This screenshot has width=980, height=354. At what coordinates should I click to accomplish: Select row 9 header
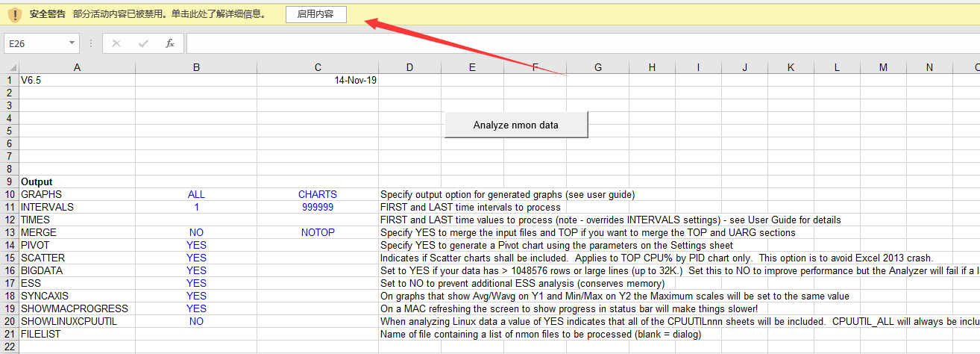click(10, 181)
